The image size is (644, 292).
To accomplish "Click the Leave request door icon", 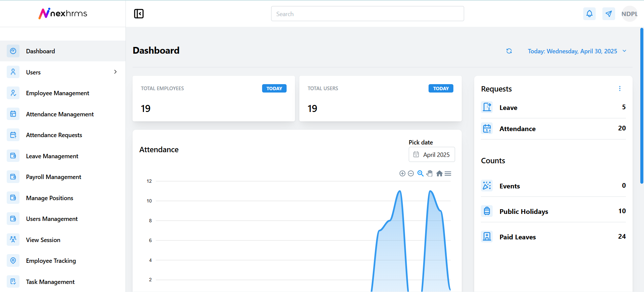I will click(x=487, y=107).
